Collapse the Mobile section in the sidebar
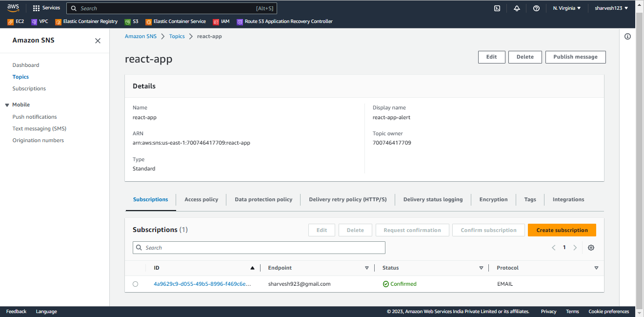 (5, 105)
